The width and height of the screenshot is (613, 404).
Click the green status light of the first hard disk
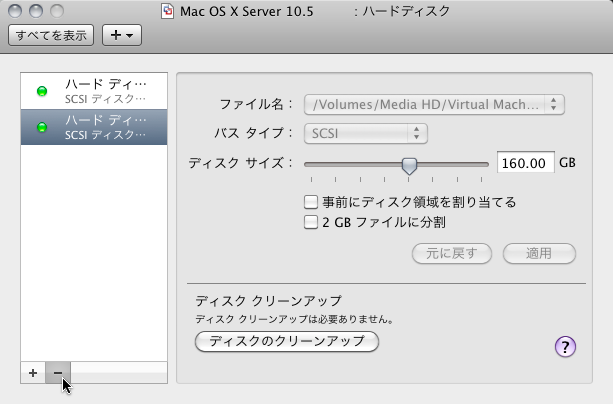[x=42, y=91]
